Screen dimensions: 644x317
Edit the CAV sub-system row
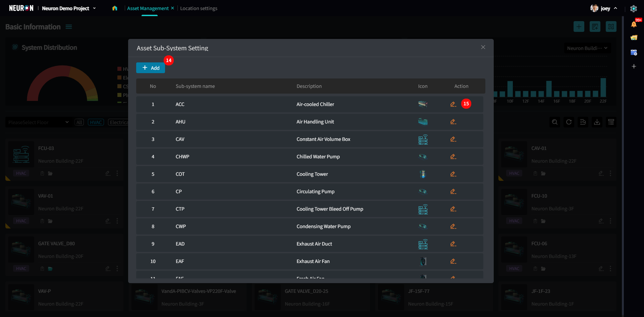point(453,139)
